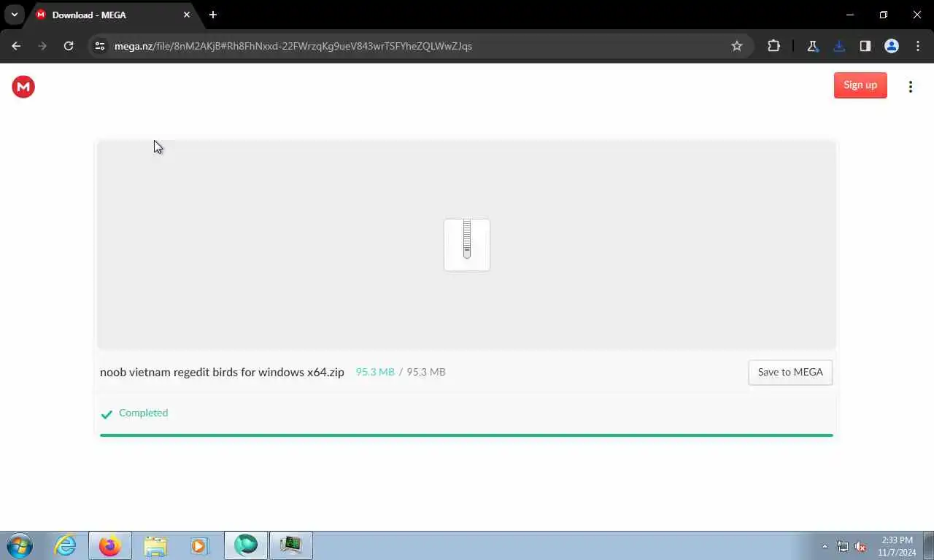Open Chrome Labs flask icon
This screenshot has height=560, width=934.
[812, 46]
